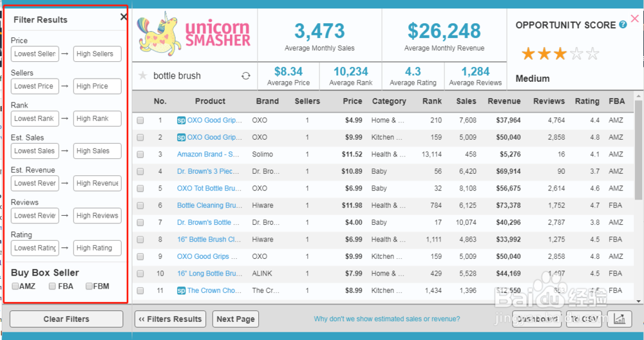Click the Lowest Sales input field
The width and height of the screenshot is (644, 340).
pos(35,151)
